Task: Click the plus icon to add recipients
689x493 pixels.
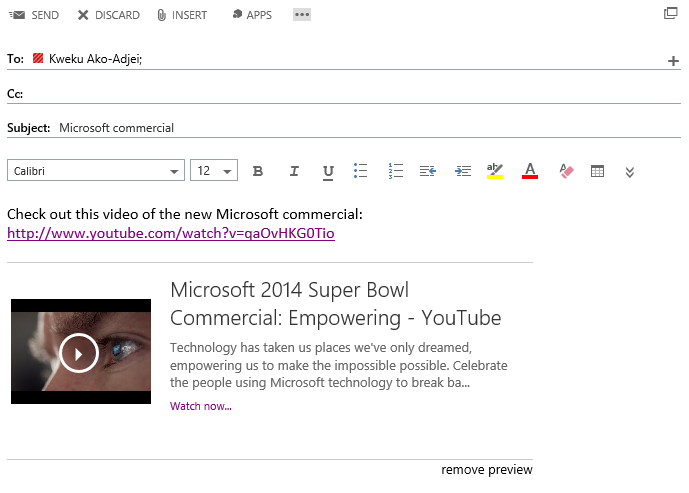Action: 673,61
